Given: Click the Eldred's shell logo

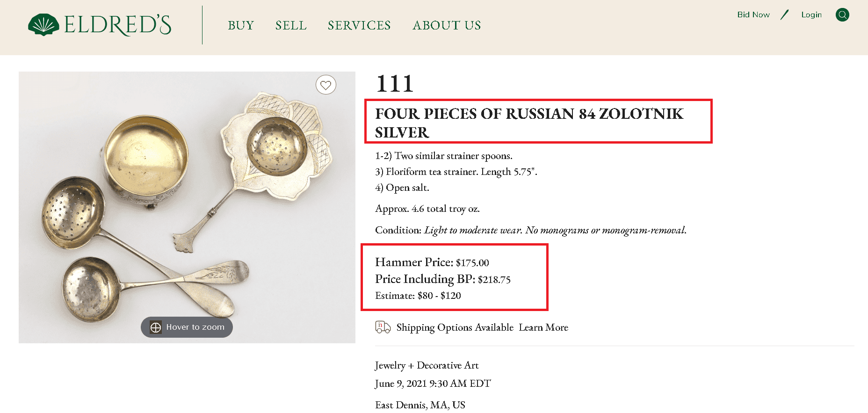Looking at the screenshot, I should 43,24.
